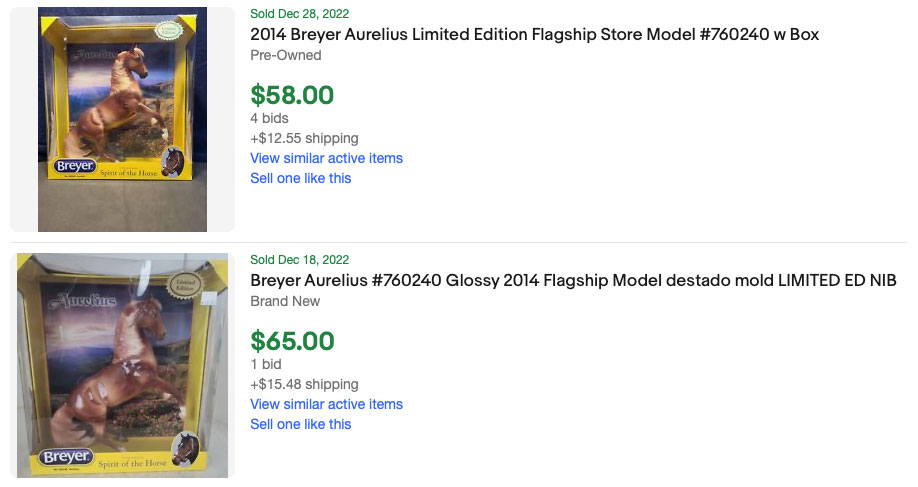
Task: Click the $65.00 sold price
Action: [292, 341]
